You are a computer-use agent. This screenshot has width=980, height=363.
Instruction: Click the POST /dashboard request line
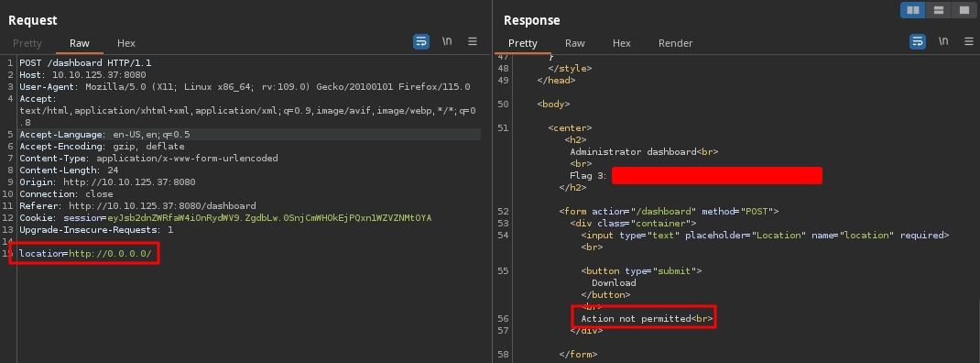pos(85,63)
